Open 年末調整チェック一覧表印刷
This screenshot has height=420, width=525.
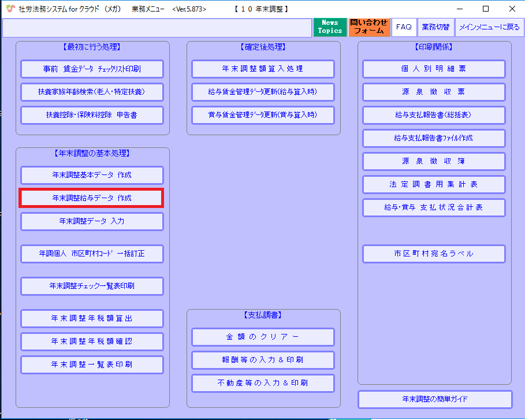click(92, 286)
